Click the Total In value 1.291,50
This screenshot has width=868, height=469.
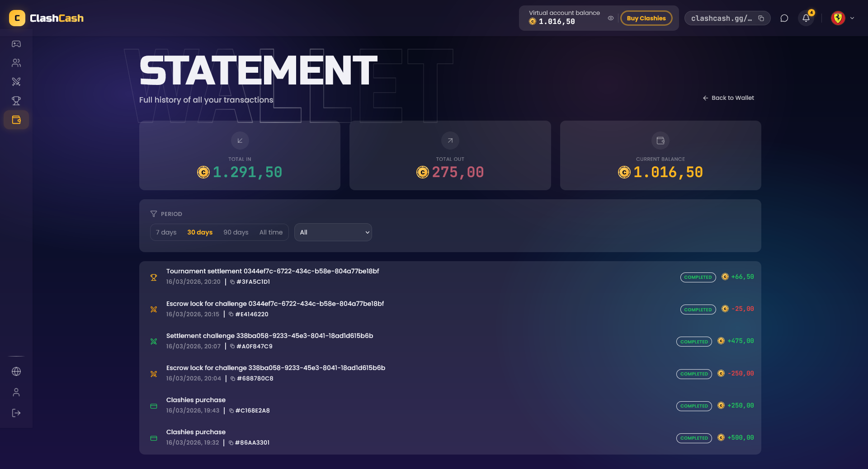pyautogui.click(x=247, y=172)
